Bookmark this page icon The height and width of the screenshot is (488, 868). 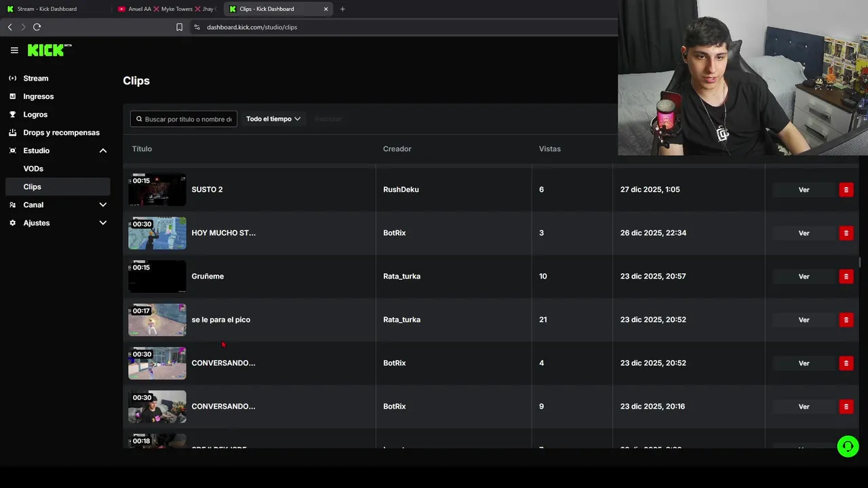click(179, 27)
